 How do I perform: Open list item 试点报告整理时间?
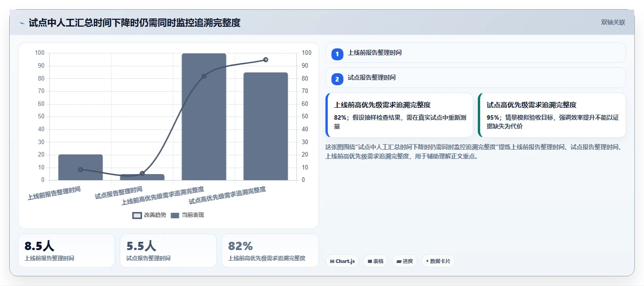(x=476, y=77)
